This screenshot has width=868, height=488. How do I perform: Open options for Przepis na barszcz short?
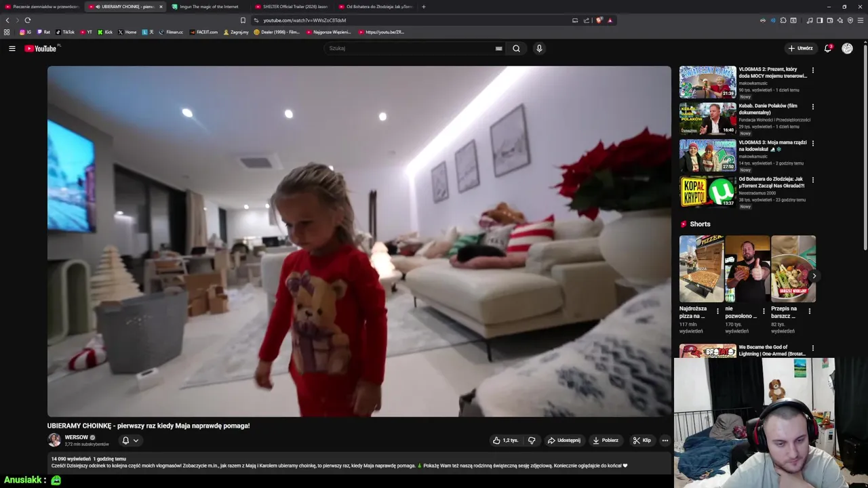click(810, 312)
